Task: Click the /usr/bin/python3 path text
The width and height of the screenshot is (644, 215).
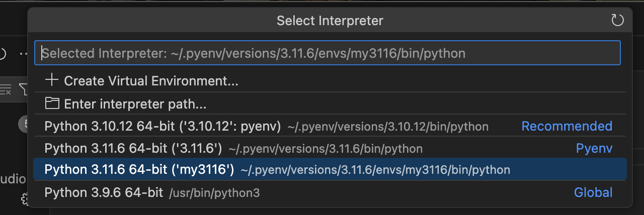Action: tap(214, 192)
